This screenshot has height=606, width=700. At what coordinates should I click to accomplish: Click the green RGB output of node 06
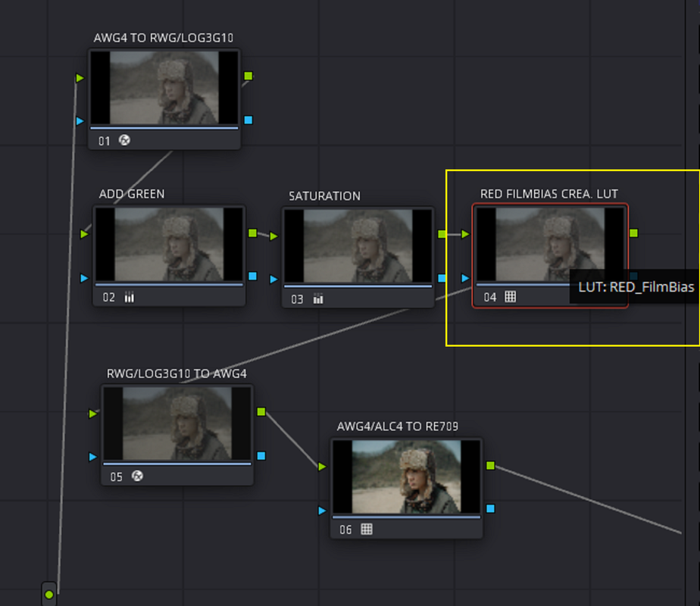pyautogui.click(x=491, y=465)
